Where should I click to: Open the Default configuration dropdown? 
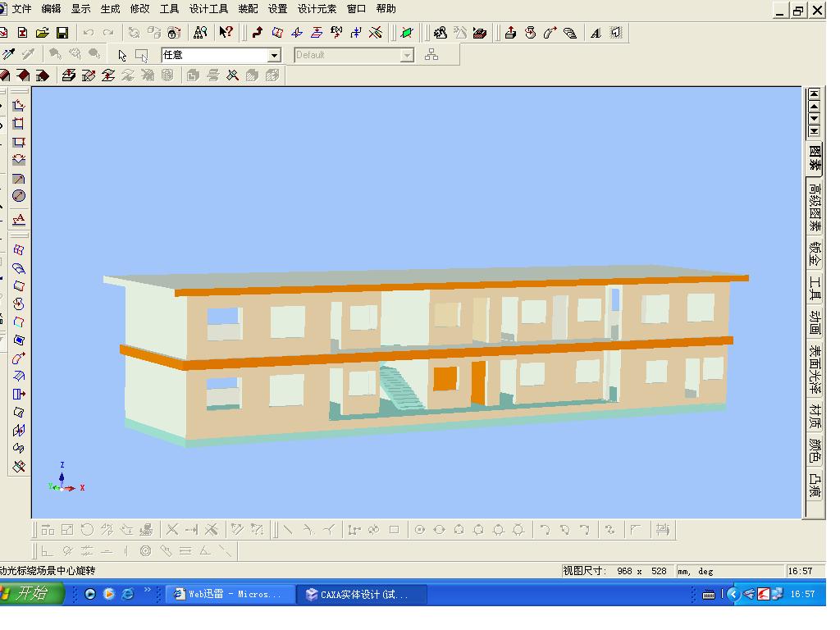click(x=407, y=55)
